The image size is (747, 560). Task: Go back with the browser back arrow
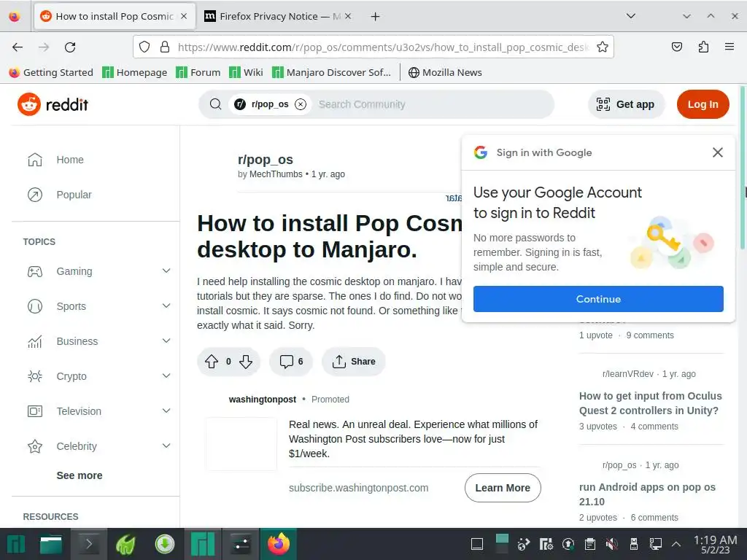(x=18, y=47)
